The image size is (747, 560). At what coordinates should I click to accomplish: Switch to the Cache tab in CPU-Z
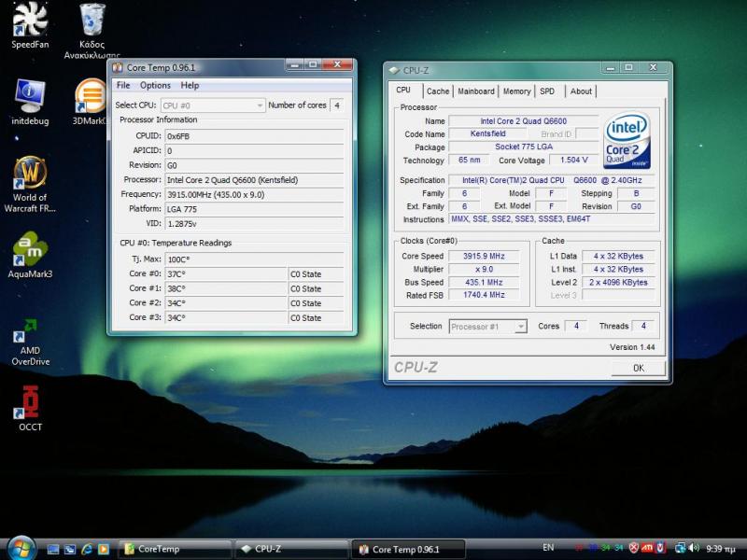pyautogui.click(x=437, y=91)
